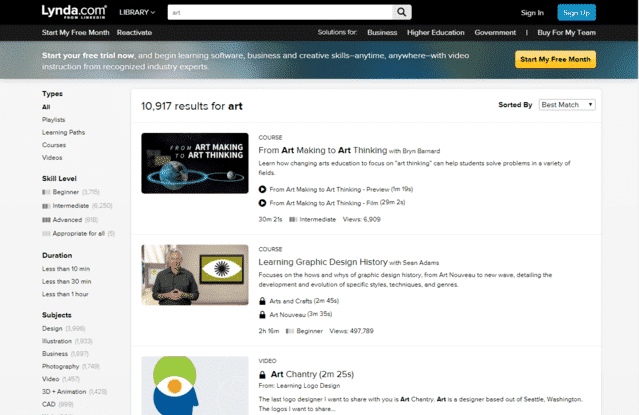Filter results by Videos type
Image resolution: width=639 pixels, height=415 pixels.
[x=52, y=157]
